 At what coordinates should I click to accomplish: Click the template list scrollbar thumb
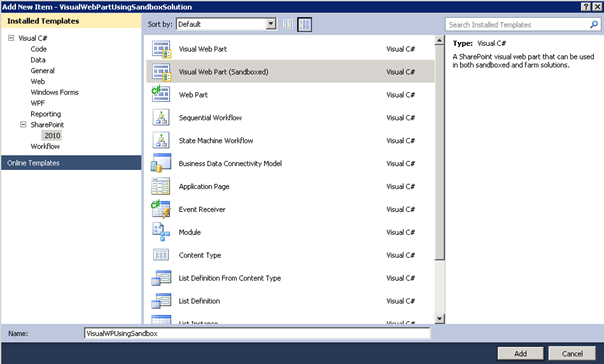(440, 153)
